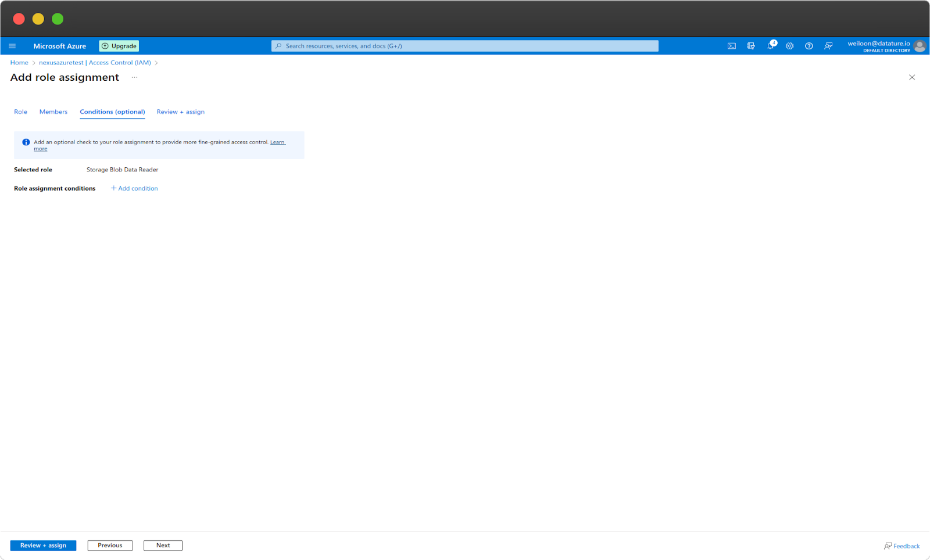Viewport: 930px width, 560px height.
Task: Switch to the Role tab
Action: click(x=20, y=112)
